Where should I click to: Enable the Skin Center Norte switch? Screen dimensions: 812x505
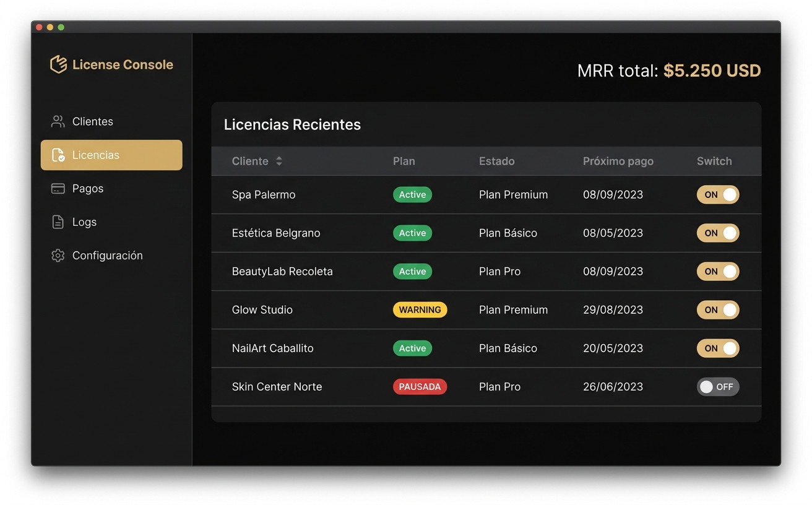coord(718,387)
